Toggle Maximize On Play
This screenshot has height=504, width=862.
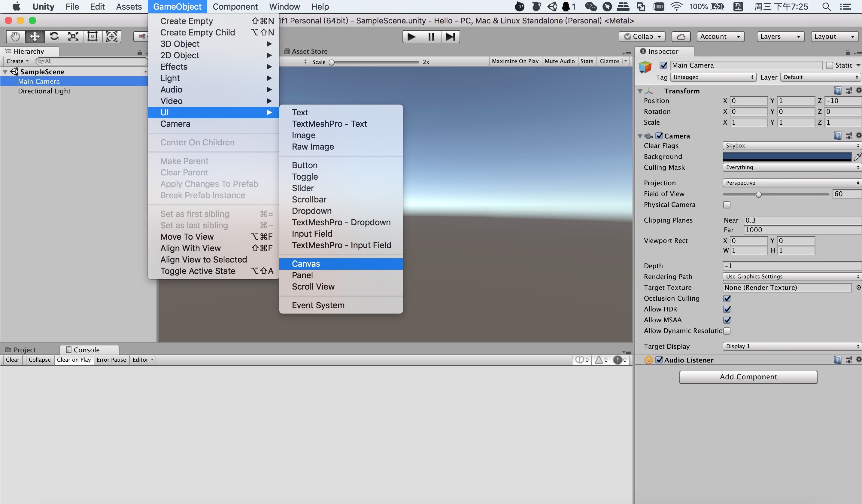point(515,61)
